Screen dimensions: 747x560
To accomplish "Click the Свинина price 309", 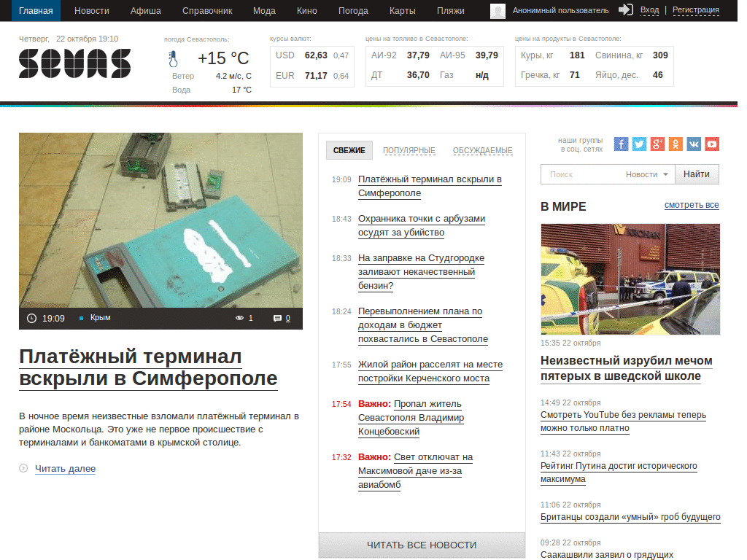I will [x=660, y=55].
